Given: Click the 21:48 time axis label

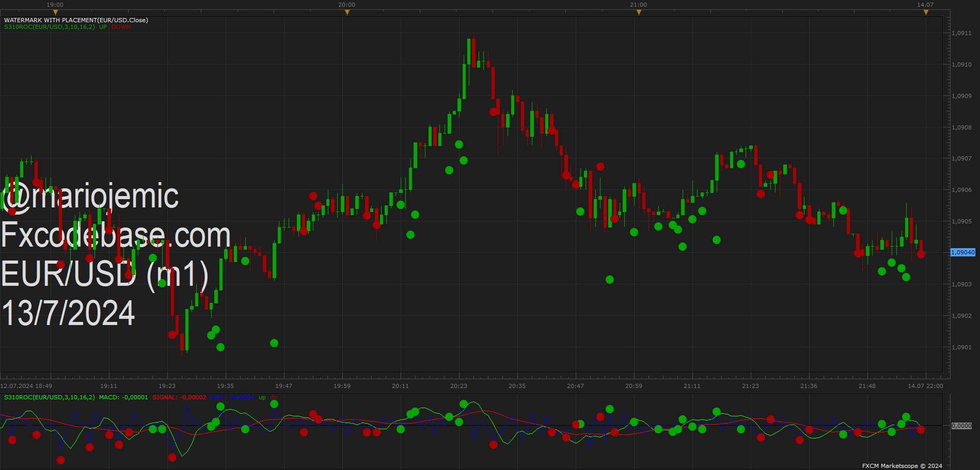Looking at the screenshot, I should pos(867,386).
